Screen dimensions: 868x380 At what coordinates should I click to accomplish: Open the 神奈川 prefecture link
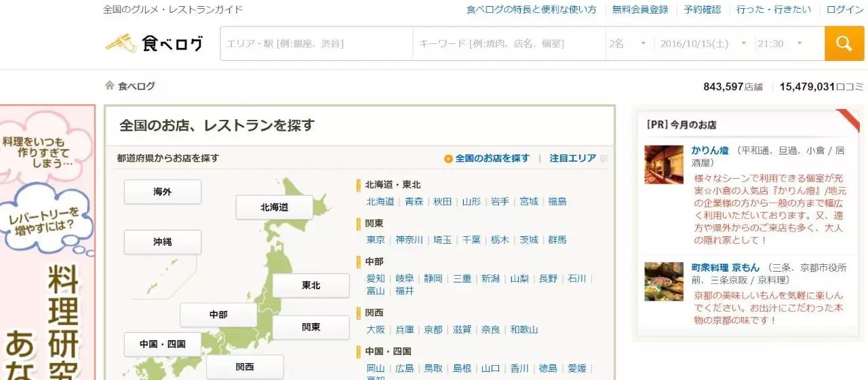pos(410,240)
